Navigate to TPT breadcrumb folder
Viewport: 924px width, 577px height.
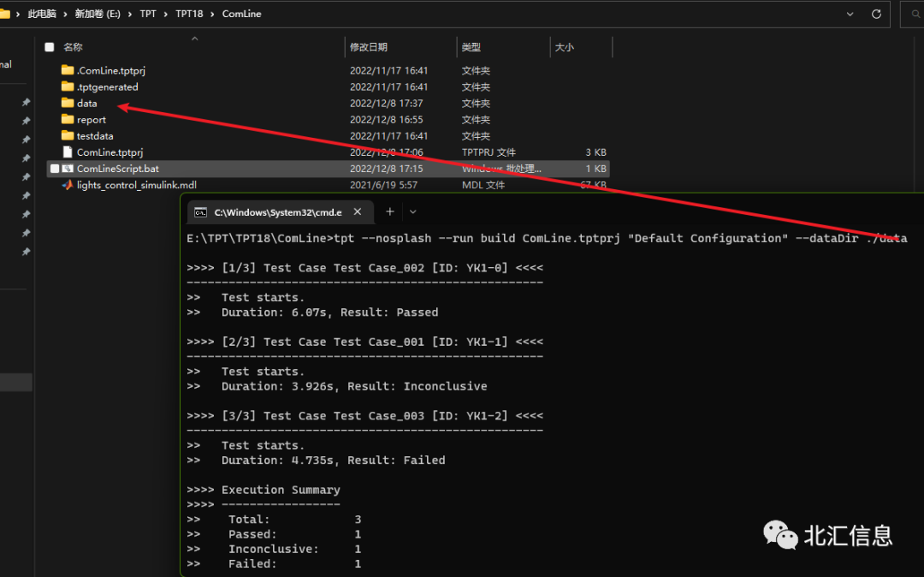point(148,14)
